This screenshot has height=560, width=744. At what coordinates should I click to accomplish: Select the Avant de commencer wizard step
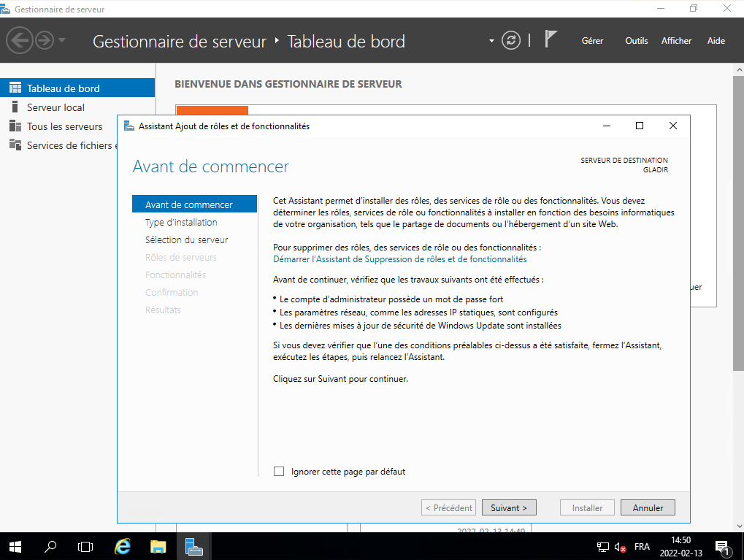pos(194,204)
